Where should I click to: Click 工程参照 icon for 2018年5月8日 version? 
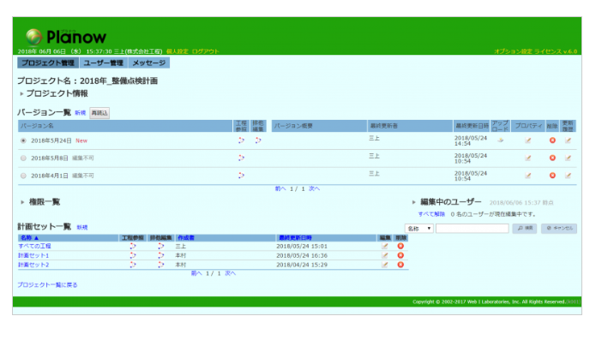[x=241, y=158]
